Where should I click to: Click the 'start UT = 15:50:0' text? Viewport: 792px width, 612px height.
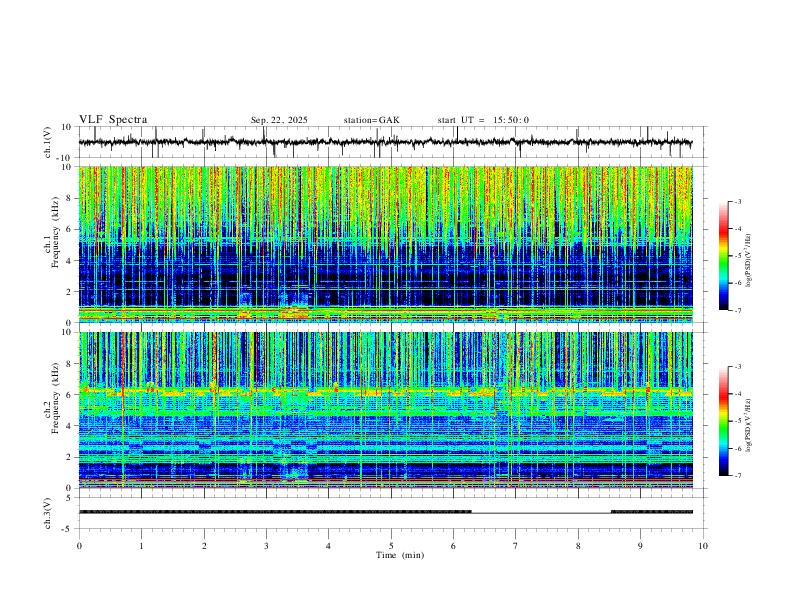[483, 120]
